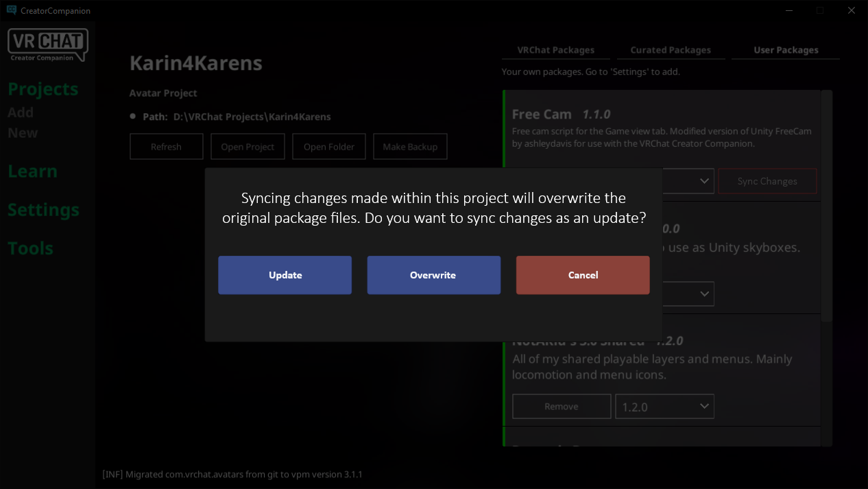Choose Overwrite in the sync dialog
The width and height of the screenshot is (868, 489).
click(x=433, y=275)
